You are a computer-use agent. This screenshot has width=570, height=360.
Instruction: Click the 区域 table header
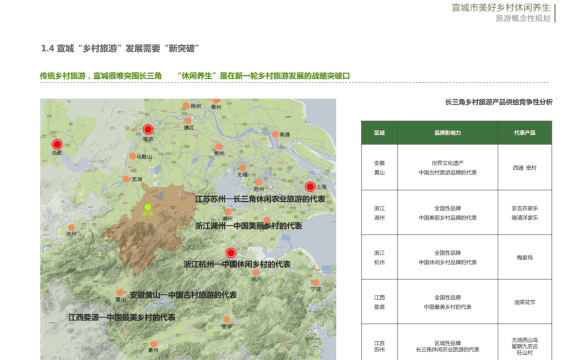380,133
